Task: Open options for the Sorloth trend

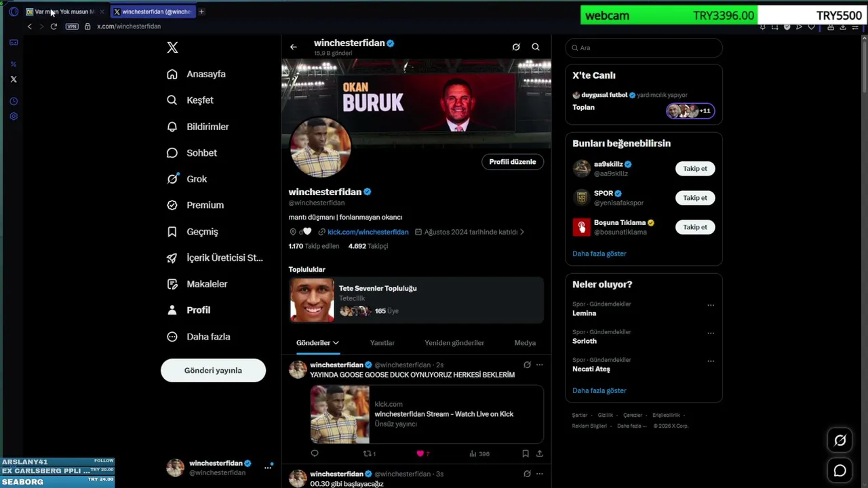Action: coord(711,333)
